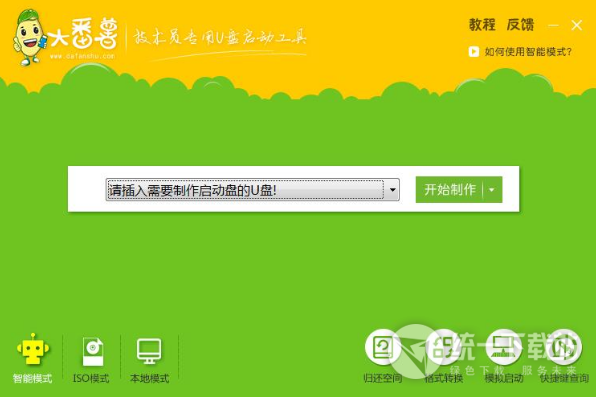Open the arrow dropdown beside 开始制作
596x397 pixels.
492,189
